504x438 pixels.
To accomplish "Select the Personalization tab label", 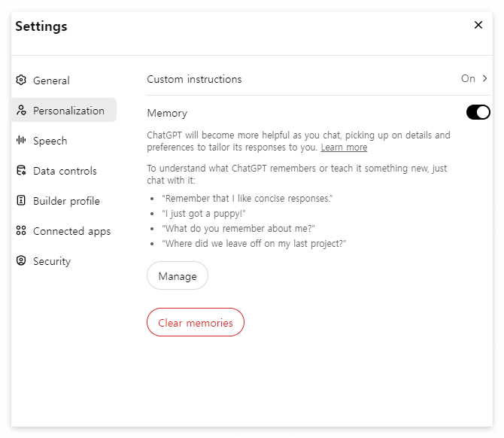I will click(x=68, y=111).
